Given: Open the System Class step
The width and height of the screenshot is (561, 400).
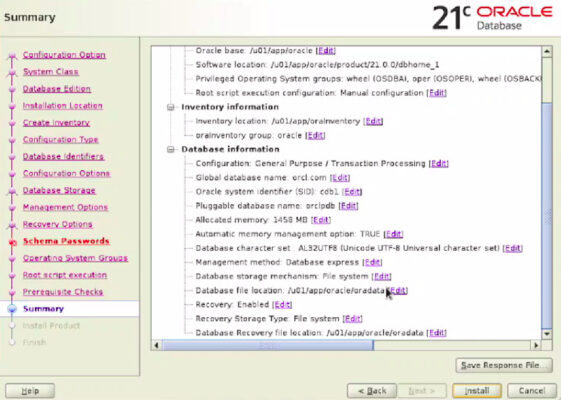Looking at the screenshot, I should (51, 72).
